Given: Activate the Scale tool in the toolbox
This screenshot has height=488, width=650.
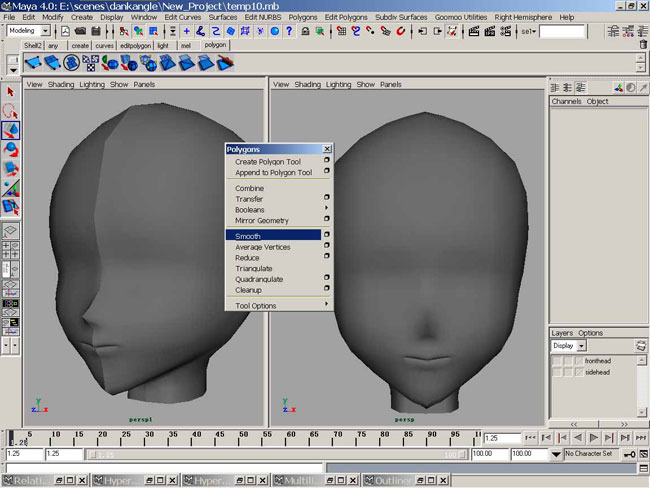Looking at the screenshot, I should (11, 169).
